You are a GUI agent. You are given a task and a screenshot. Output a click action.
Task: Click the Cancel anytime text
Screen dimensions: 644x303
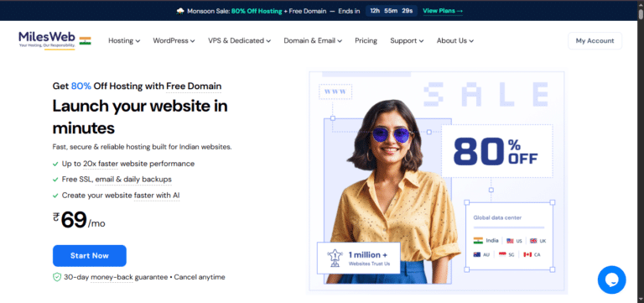tap(200, 277)
